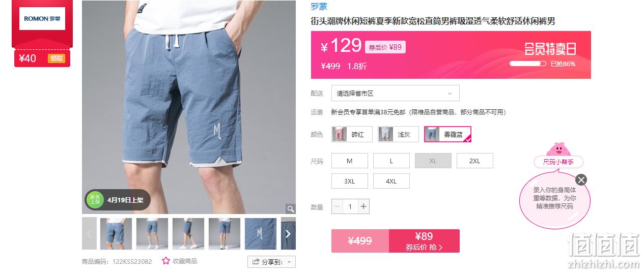Select the 雾霾蓝 color option
Viewport: 644px width, 273px height.
click(447, 134)
